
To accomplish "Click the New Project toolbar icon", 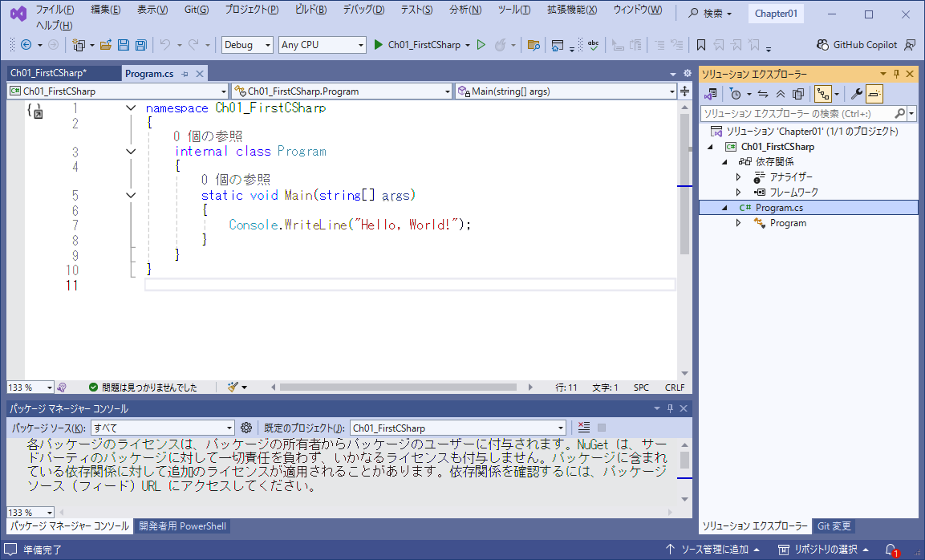I will (x=79, y=45).
